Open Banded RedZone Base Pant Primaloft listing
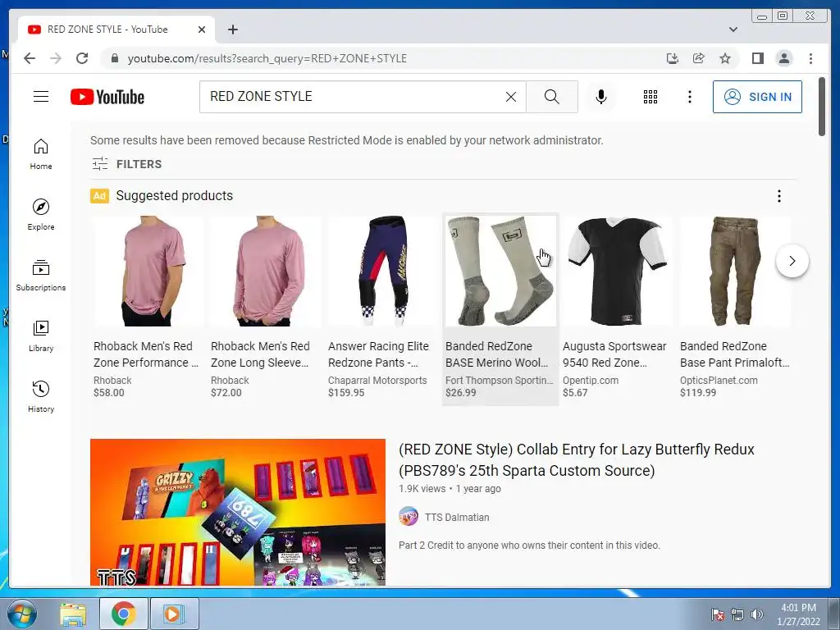 coord(735,354)
